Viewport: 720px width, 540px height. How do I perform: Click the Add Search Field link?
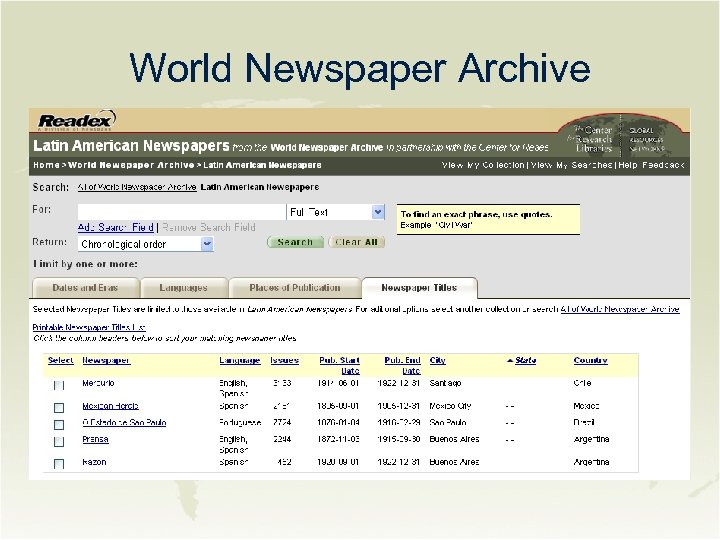116,227
